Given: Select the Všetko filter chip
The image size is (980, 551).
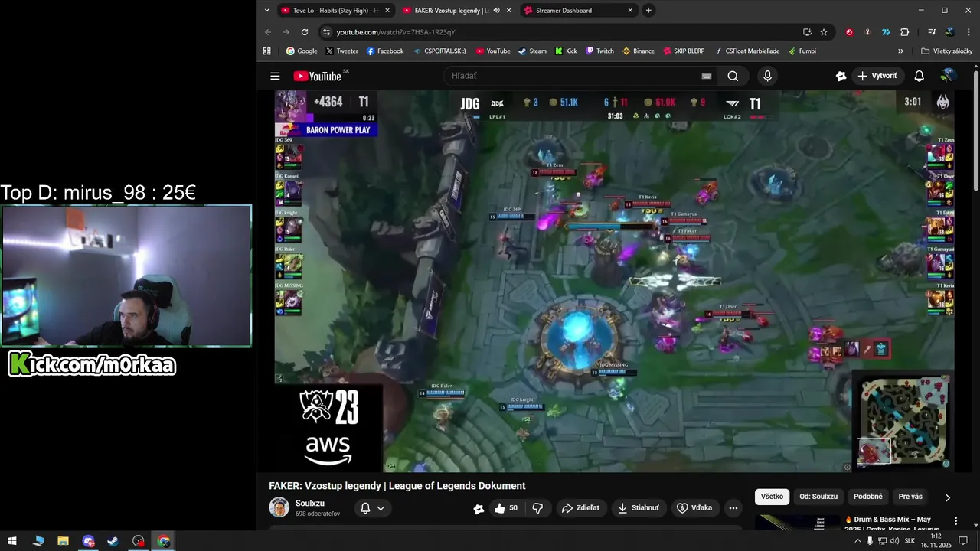Looking at the screenshot, I should click(x=772, y=497).
